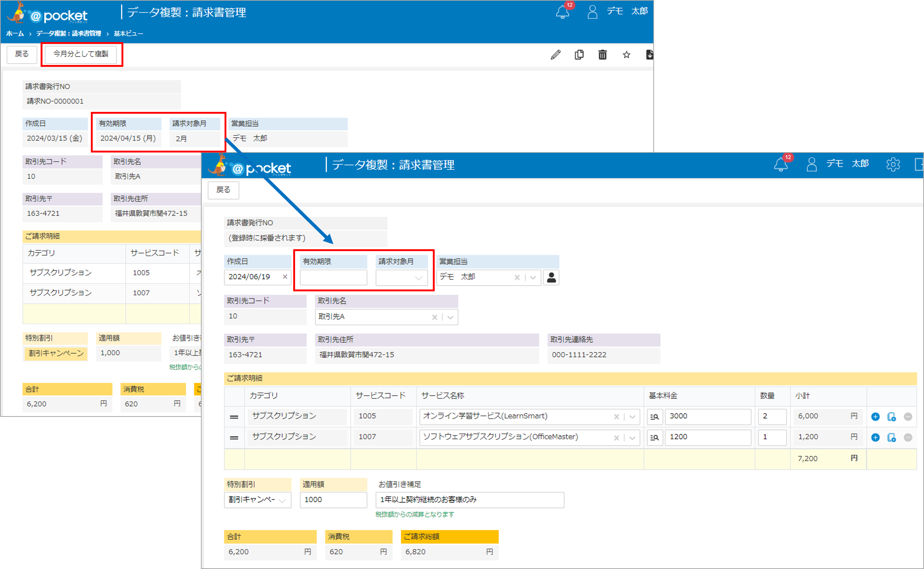This screenshot has height=569, width=924.
Task: Add a row after service code 1005
Action: pos(876,417)
